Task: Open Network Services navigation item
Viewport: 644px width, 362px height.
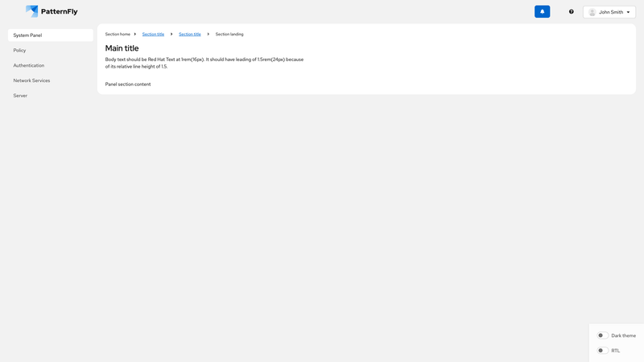Action: pos(32,80)
